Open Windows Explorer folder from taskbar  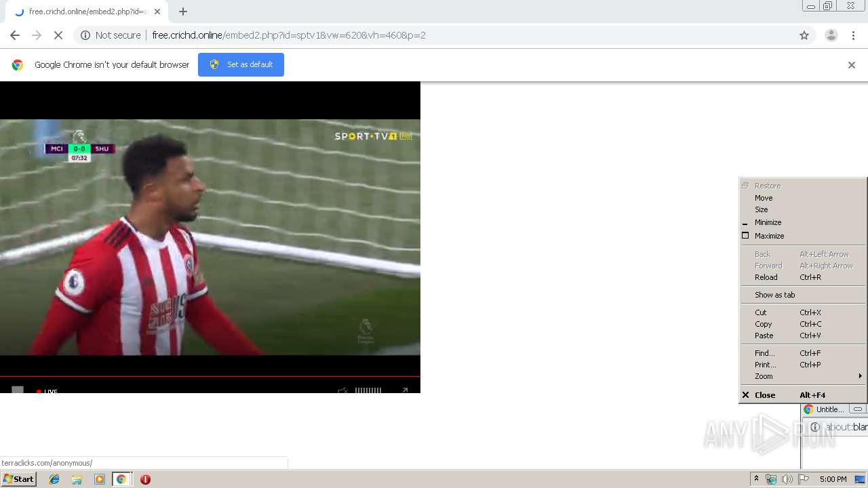click(77, 479)
